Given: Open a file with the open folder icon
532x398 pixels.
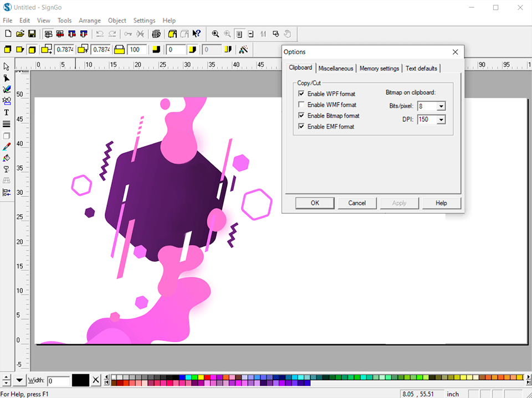Looking at the screenshot, I should pos(19,34).
